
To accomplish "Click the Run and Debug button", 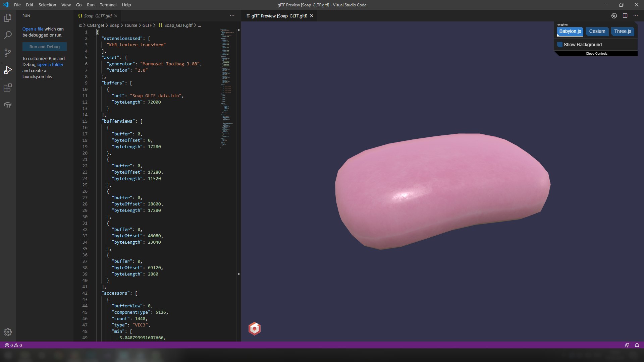I will [x=45, y=47].
